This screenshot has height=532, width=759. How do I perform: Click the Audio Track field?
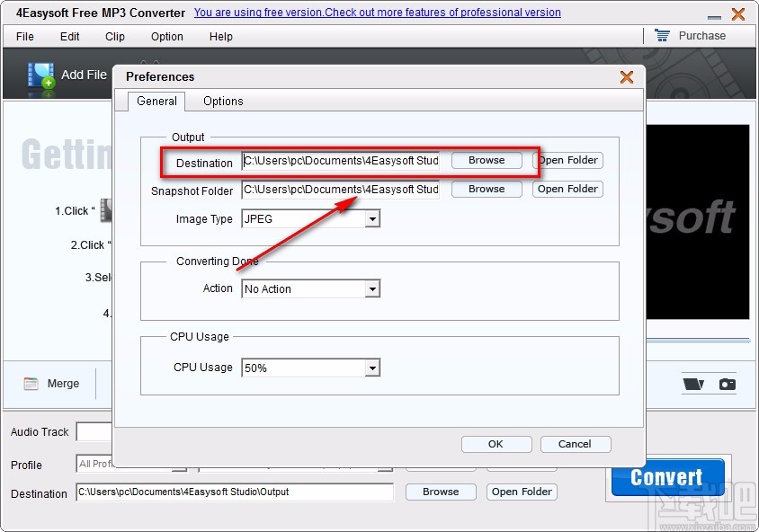pyautogui.click(x=94, y=432)
